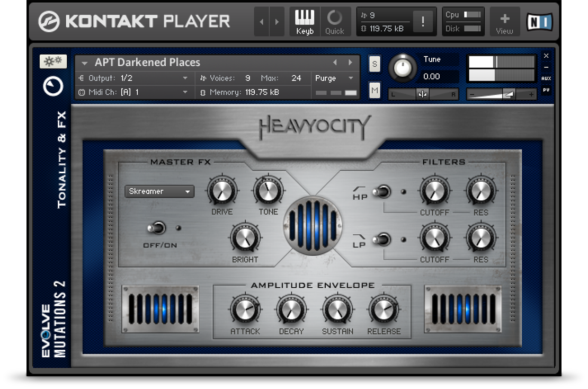Image resolution: width=588 pixels, height=389 pixels.
Task: Click the Tune knob
Action: 404,68
